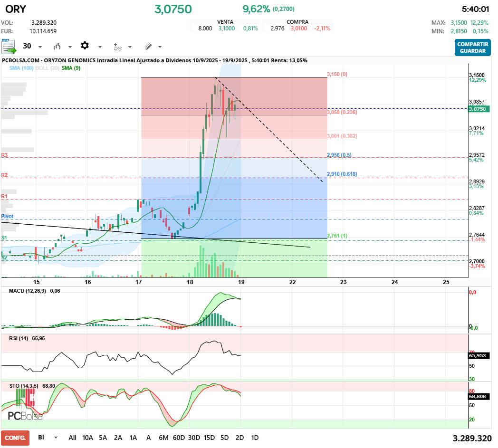The height and width of the screenshot is (448, 498).
Task: Click the R3 resistance line label
Action: point(4,155)
